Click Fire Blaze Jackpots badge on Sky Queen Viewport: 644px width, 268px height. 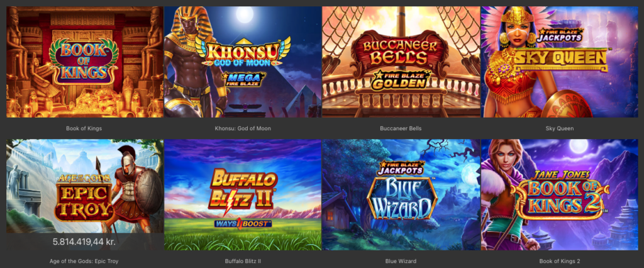tap(562, 35)
